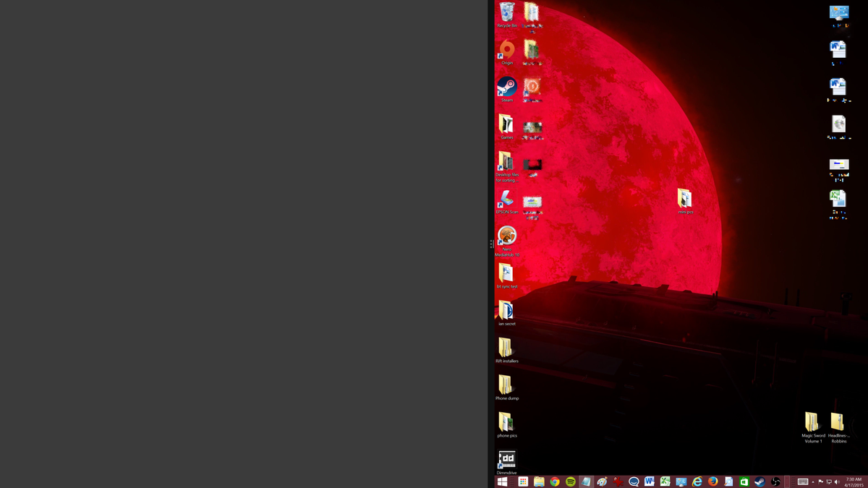The image size is (868, 488).
Task: Open Internet Explorer from the taskbar
Action: click(x=697, y=481)
